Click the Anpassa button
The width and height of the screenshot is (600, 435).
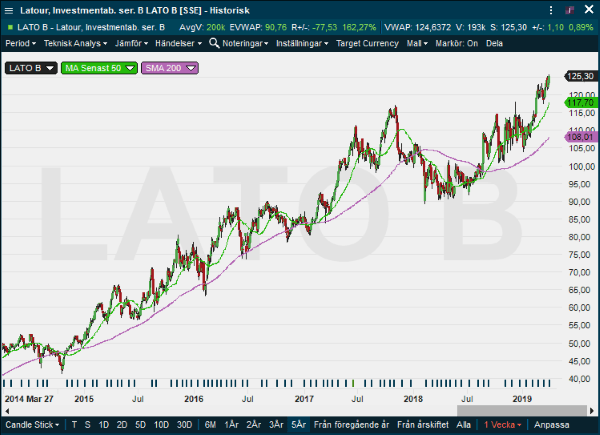coord(551,425)
